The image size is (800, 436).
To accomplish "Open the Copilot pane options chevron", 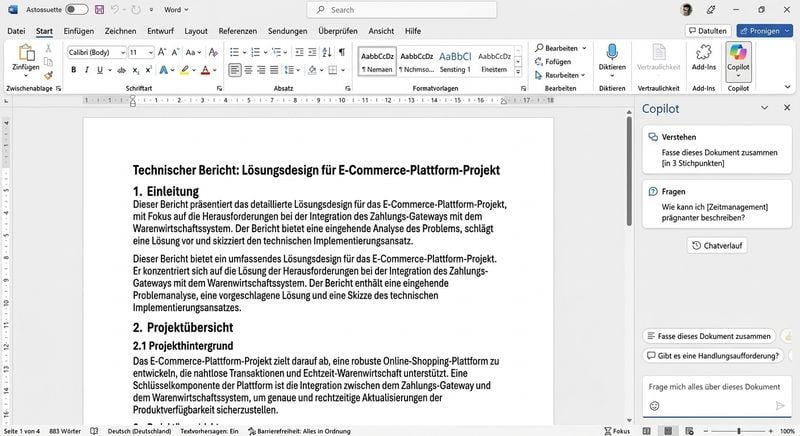I will (764, 108).
